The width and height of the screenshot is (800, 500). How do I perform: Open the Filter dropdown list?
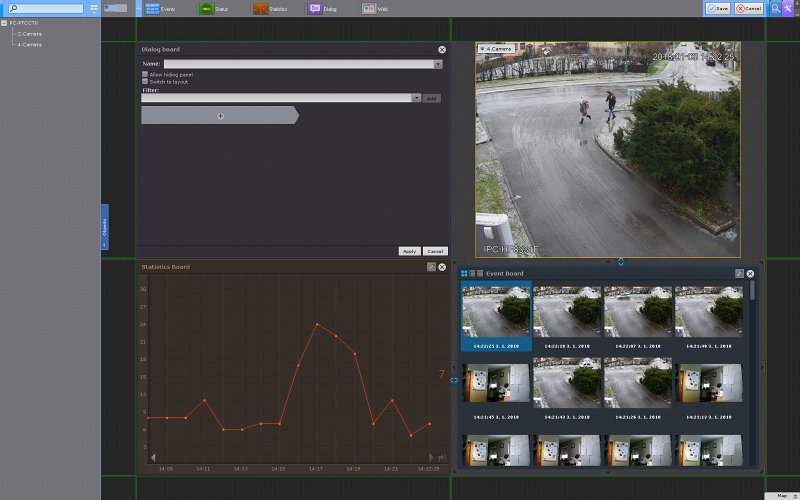coord(416,98)
